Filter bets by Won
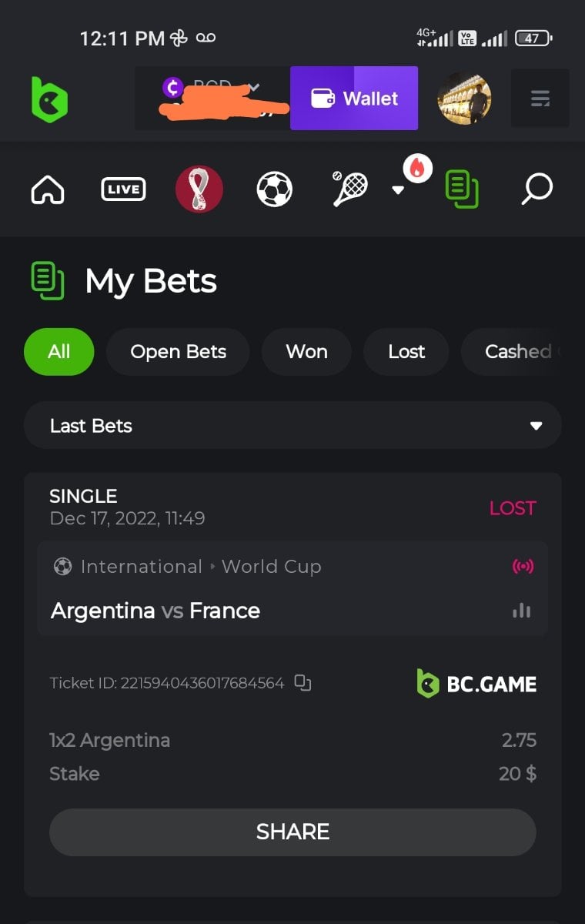The height and width of the screenshot is (924, 585). pyautogui.click(x=306, y=352)
